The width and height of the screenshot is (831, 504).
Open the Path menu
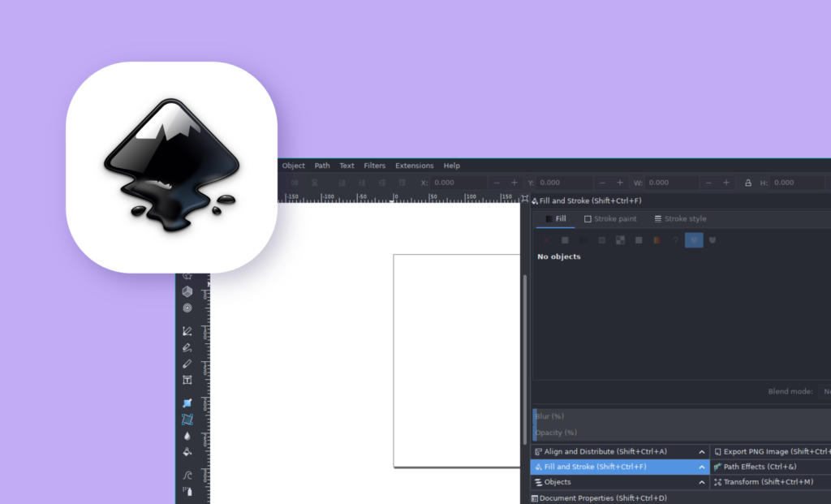(322, 166)
